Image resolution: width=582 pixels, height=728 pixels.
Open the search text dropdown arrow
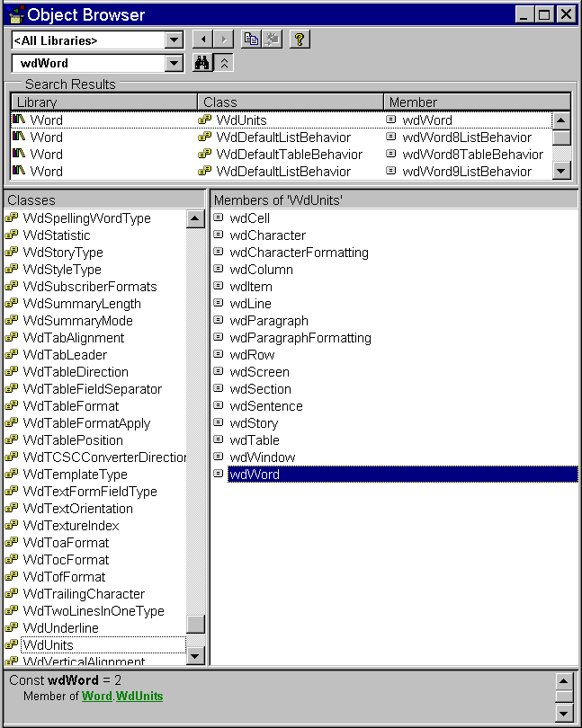click(x=174, y=64)
